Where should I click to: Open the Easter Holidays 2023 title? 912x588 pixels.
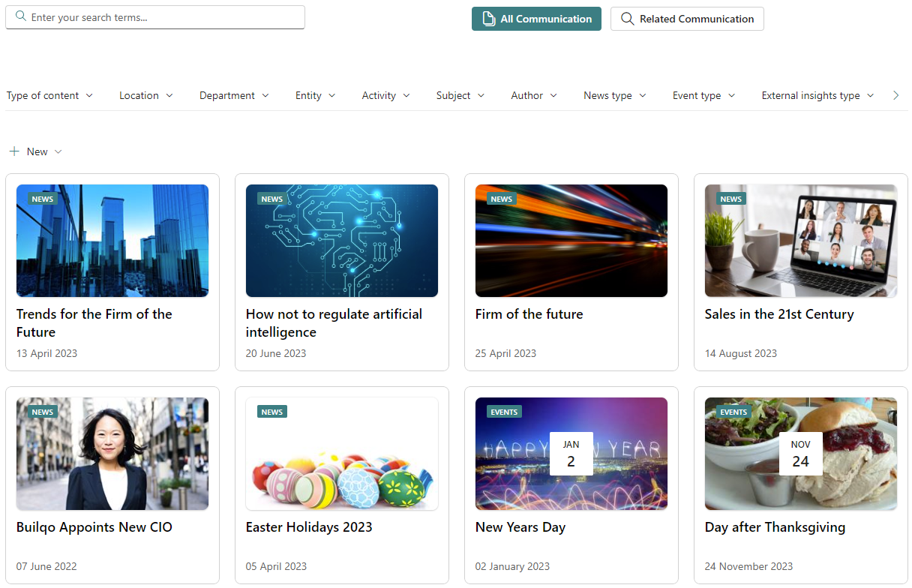point(309,527)
